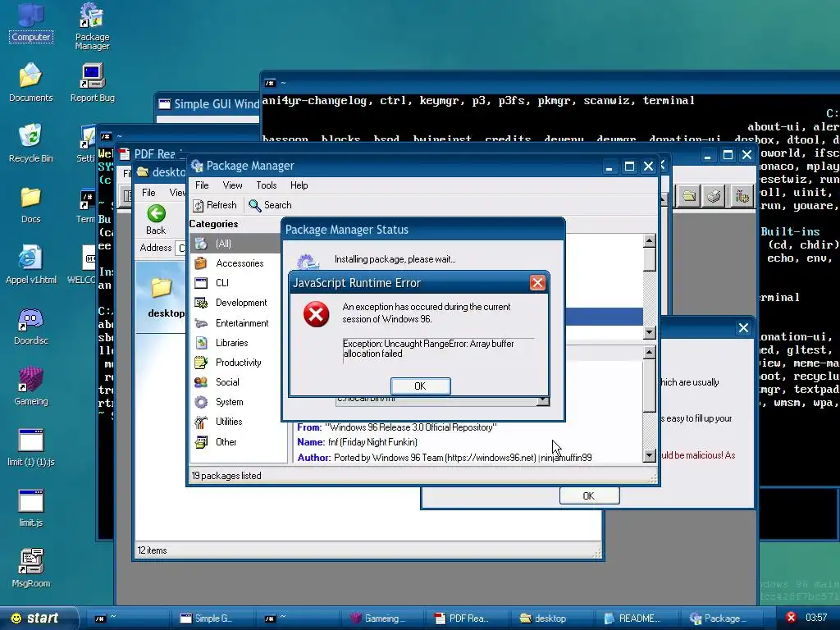Launch Gameing desktop shortcut
Image resolution: width=840 pixels, height=630 pixels.
[30, 386]
